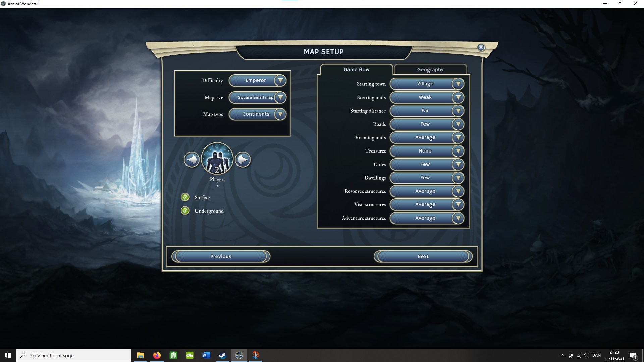Expand the Visit structures dropdown

tap(427, 204)
